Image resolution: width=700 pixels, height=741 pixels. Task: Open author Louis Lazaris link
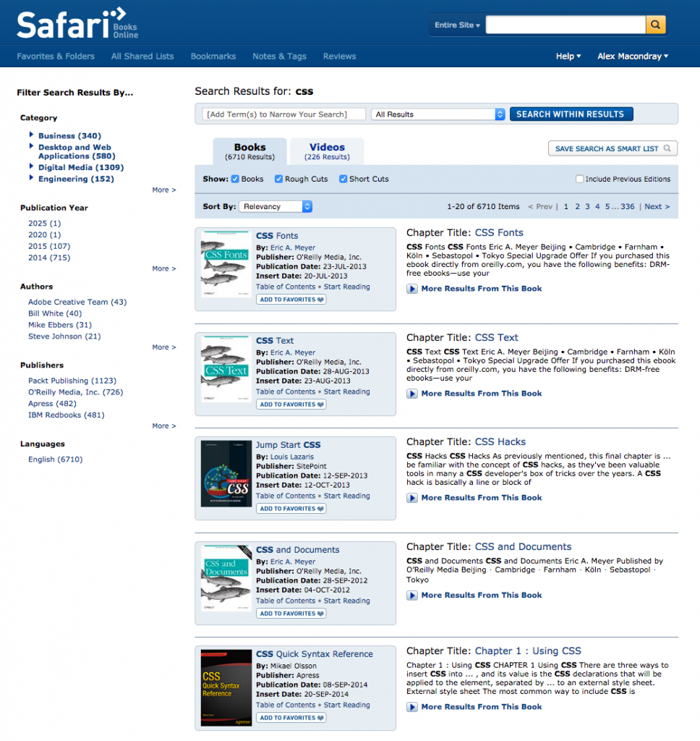click(292, 457)
